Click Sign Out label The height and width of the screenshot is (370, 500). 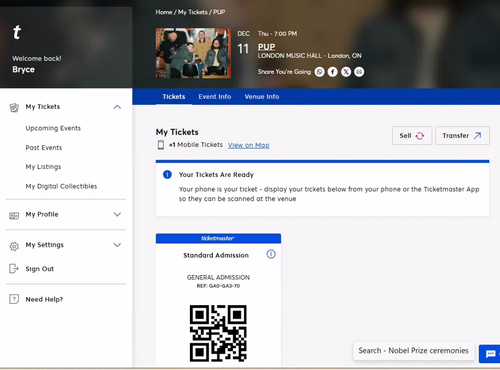tap(40, 269)
